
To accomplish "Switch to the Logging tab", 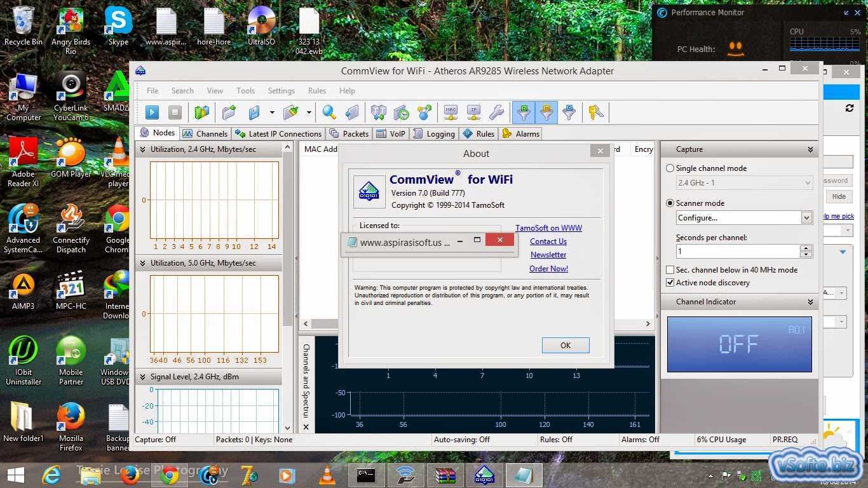I will [434, 133].
